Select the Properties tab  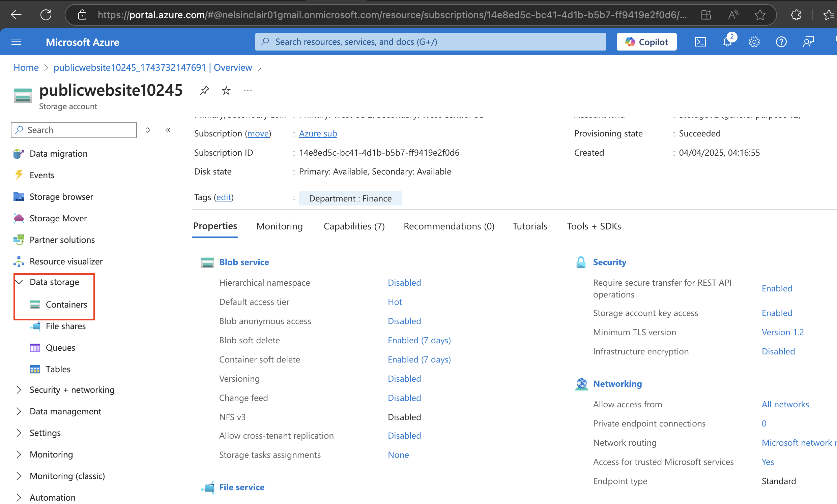(215, 226)
